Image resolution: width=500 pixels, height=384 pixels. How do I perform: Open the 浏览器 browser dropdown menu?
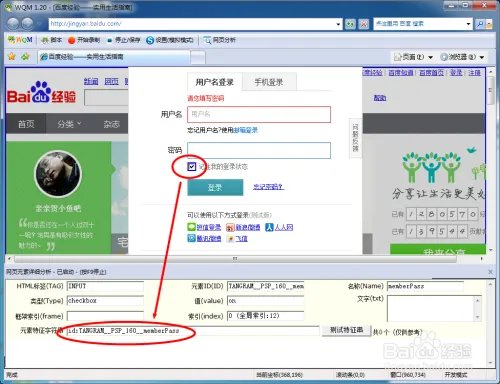462,57
